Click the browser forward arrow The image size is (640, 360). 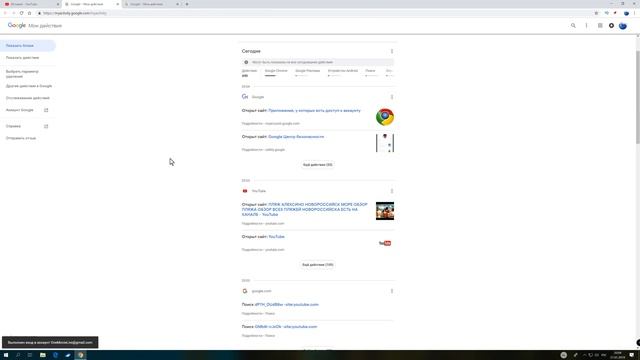coord(13,13)
